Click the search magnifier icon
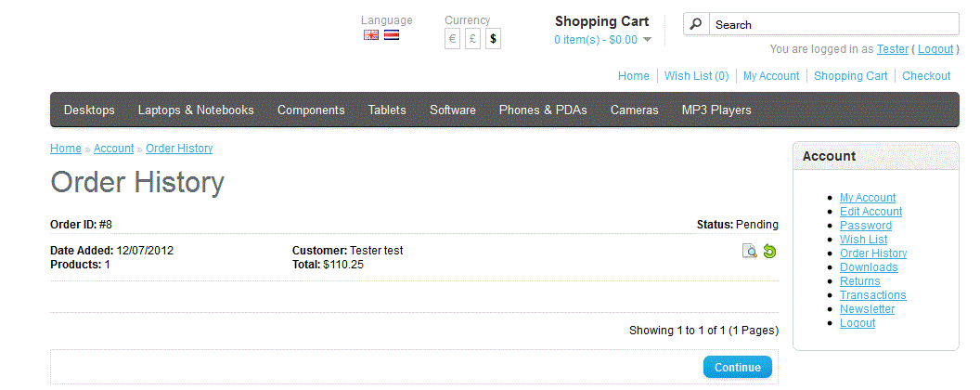 696,24
